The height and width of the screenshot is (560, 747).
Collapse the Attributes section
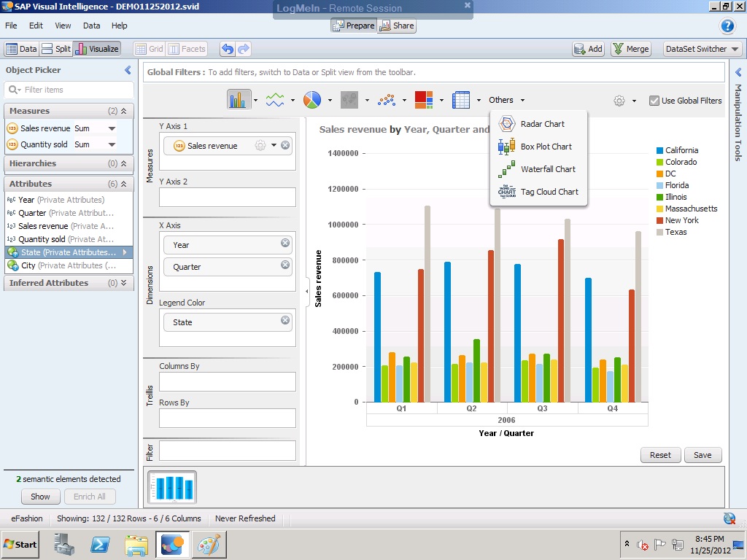pyautogui.click(x=124, y=184)
